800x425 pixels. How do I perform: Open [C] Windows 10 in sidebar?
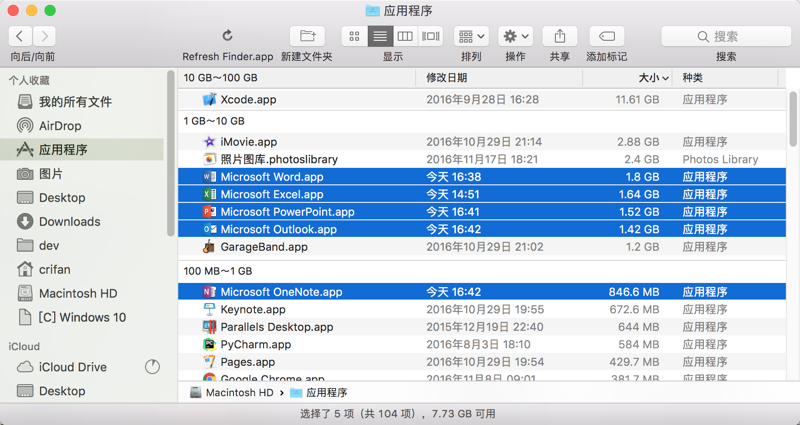tap(82, 317)
